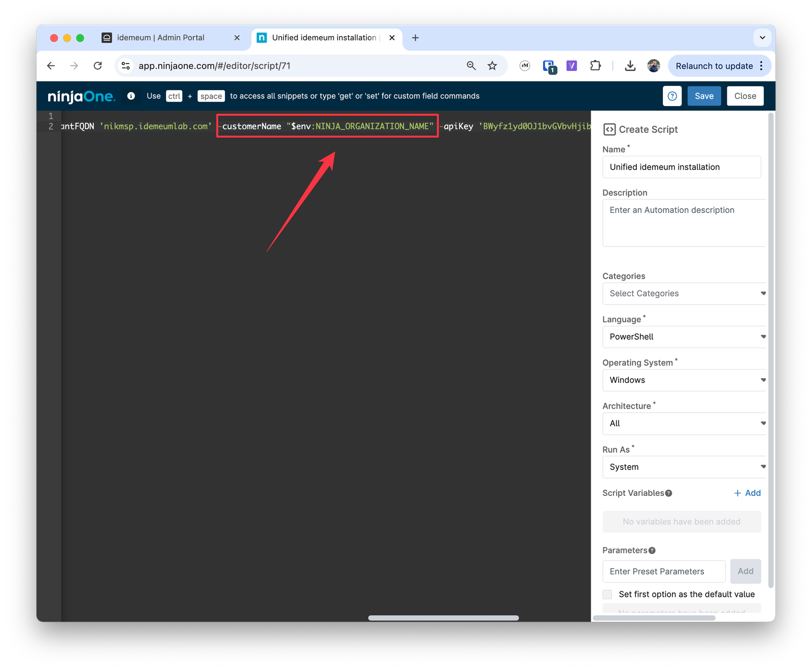This screenshot has width=812, height=670.
Task: Open site information icon in address bar
Action: [x=126, y=65]
